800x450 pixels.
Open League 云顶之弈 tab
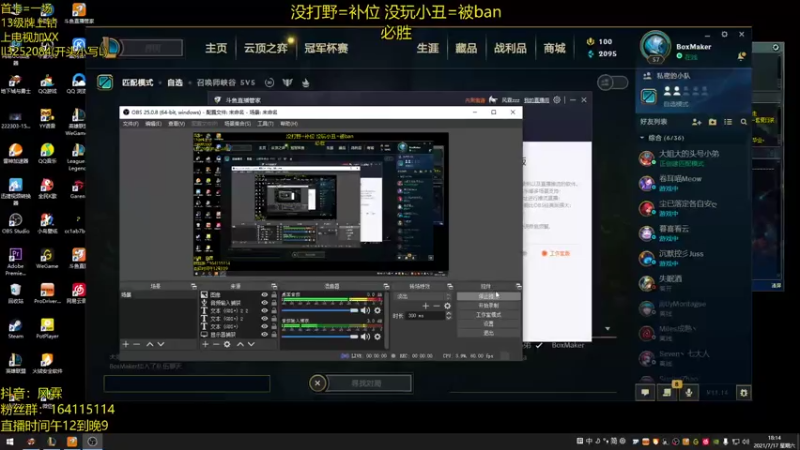265,48
